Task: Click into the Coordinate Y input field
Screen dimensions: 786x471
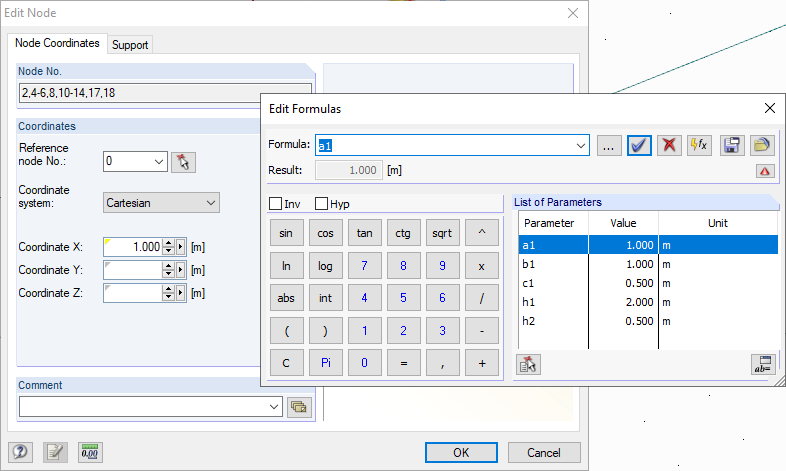Action: pos(132,270)
